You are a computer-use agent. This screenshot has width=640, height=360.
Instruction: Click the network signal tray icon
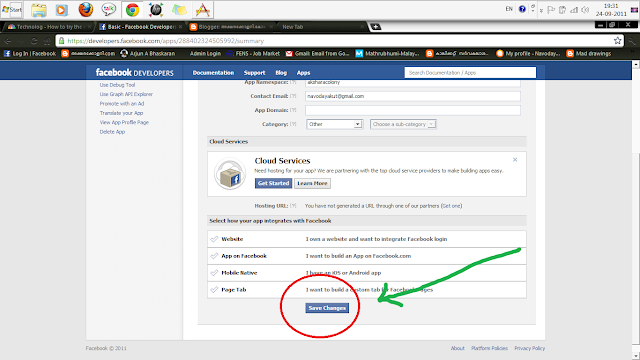(x=574, y=9)
